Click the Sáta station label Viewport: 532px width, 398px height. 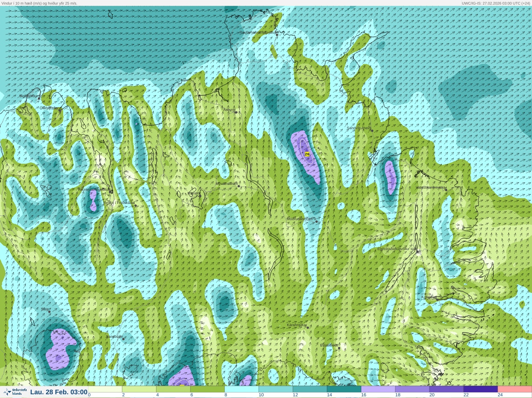[45, 309]
